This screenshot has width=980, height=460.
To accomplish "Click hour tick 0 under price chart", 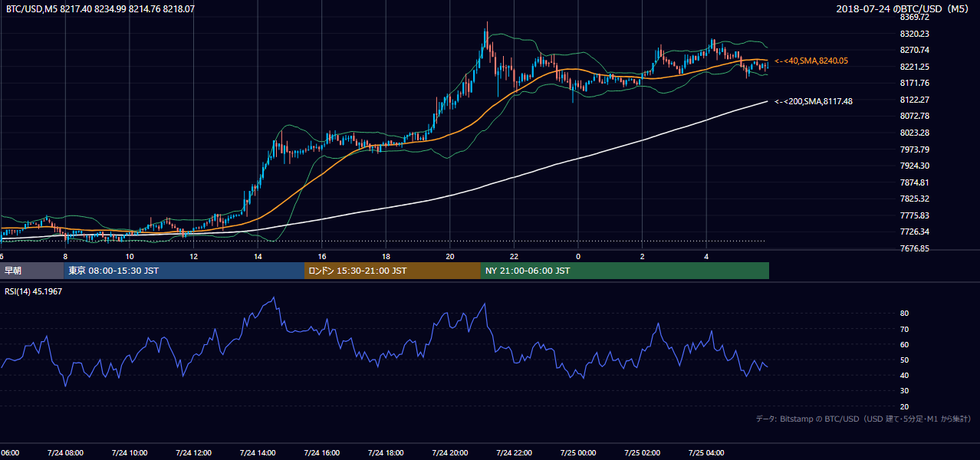I will [x=577, y=256].
